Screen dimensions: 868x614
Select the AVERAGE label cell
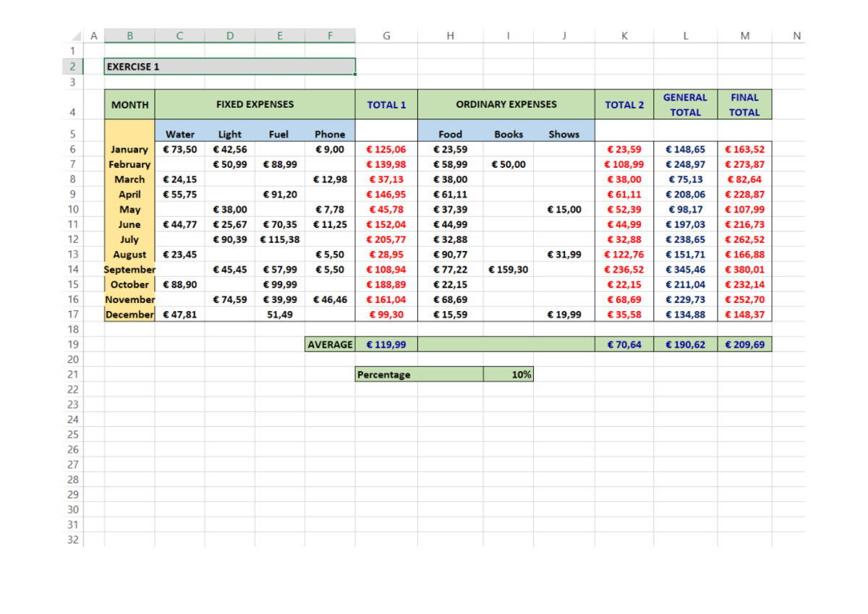coord(330,344)
